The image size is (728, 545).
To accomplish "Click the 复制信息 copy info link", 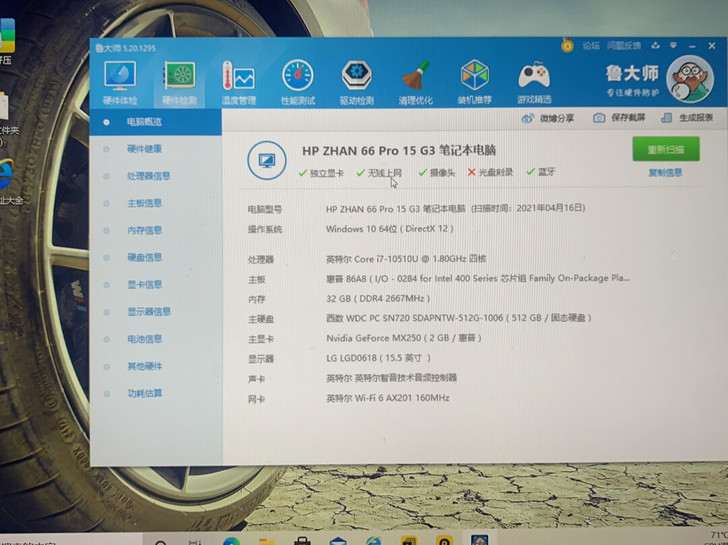I will click(x=665, y=173).
